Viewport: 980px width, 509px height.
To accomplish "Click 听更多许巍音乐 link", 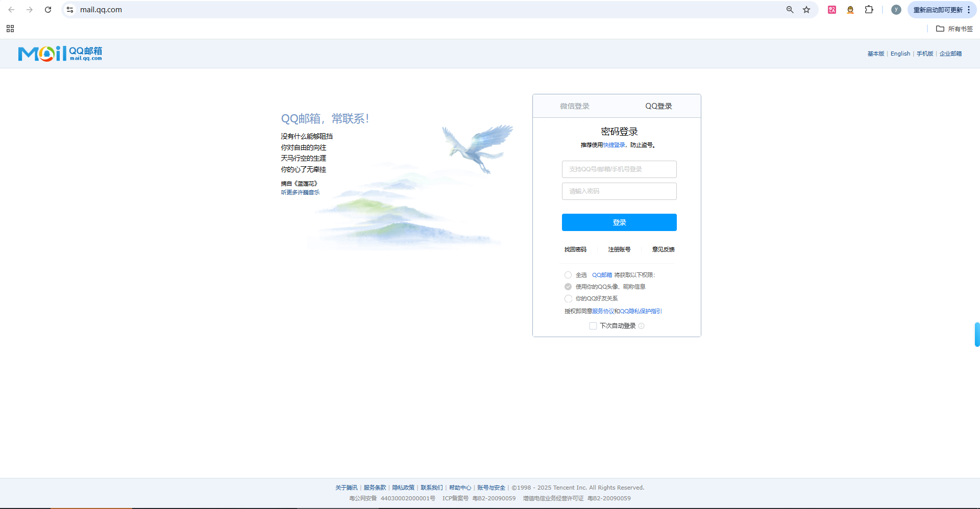I will click(x=300, y=192).
